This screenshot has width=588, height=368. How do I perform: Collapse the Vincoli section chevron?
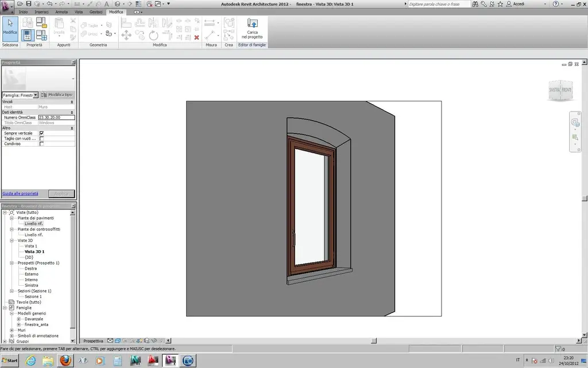coord(72,102)
